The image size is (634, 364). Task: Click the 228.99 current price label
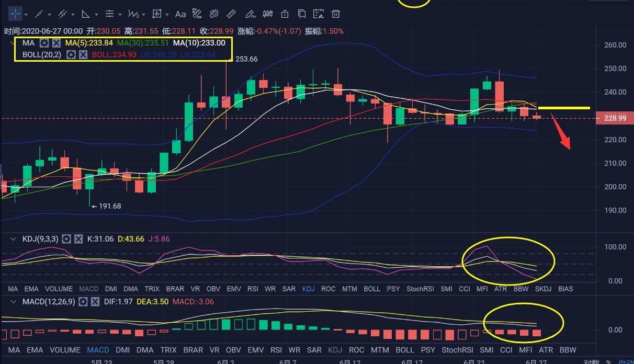tap(615, 118)
